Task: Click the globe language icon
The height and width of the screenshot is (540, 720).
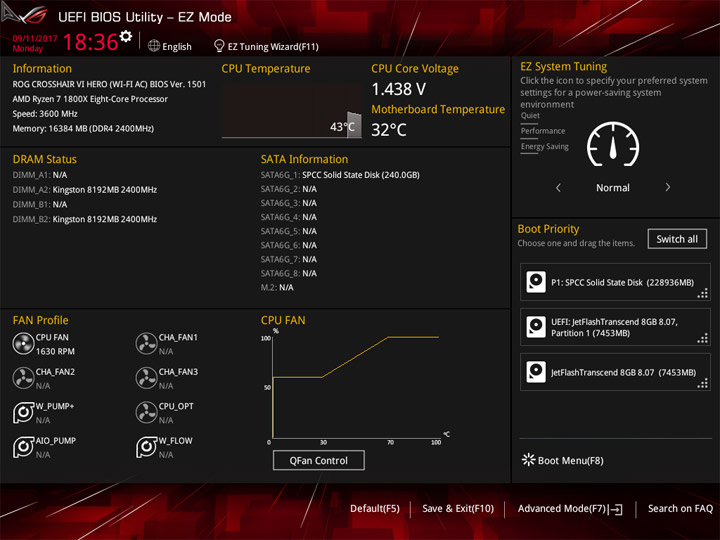Action: [x=154, y=46]
